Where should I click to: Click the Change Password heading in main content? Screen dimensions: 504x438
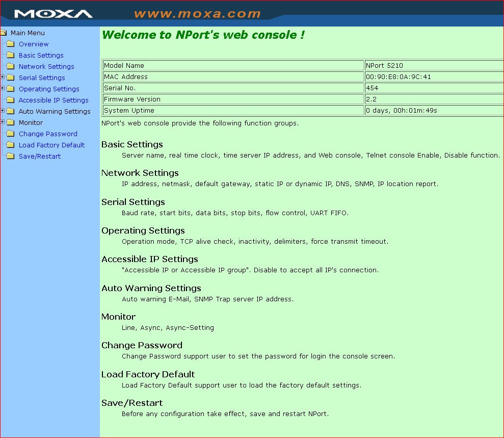click(142, 345)
